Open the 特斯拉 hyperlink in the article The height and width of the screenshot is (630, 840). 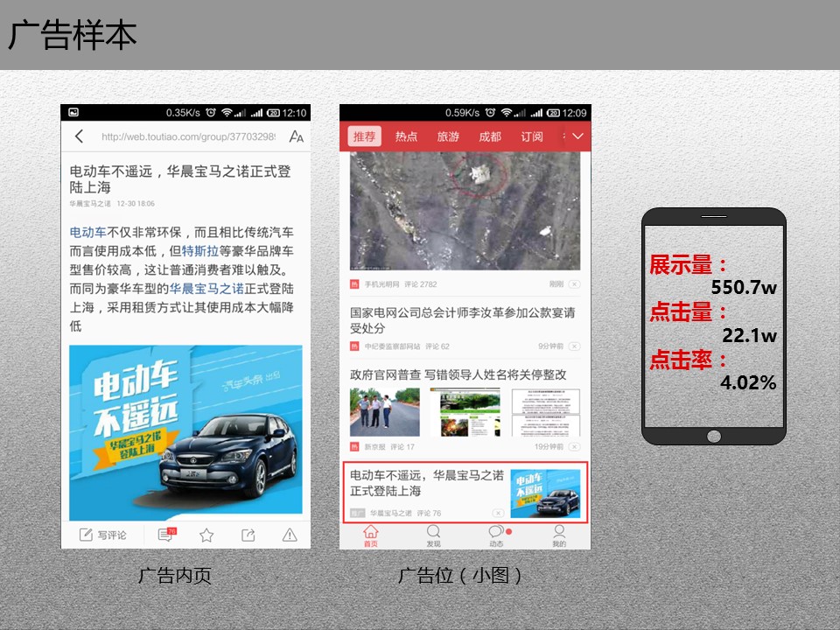pyautogui.click(x=200, y=251)
